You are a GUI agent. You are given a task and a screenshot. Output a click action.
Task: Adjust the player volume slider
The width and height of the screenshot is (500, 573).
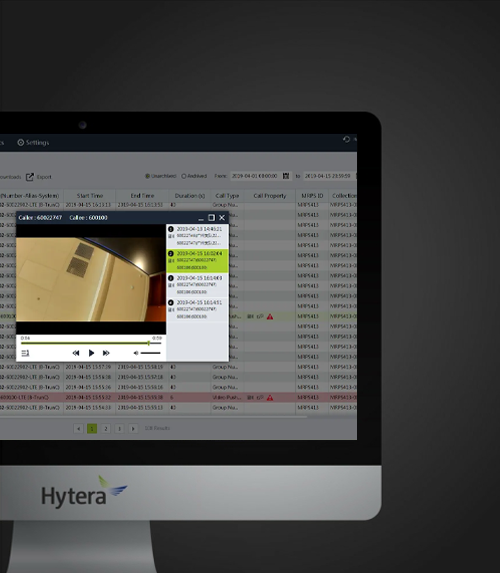coord(151,353)
